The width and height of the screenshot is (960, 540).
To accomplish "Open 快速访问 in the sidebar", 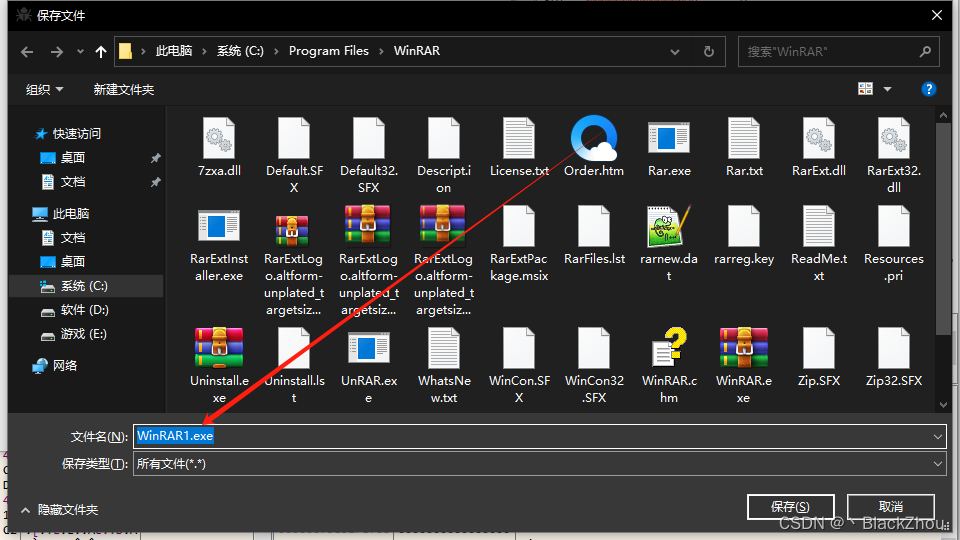I will tap(76, 133).
